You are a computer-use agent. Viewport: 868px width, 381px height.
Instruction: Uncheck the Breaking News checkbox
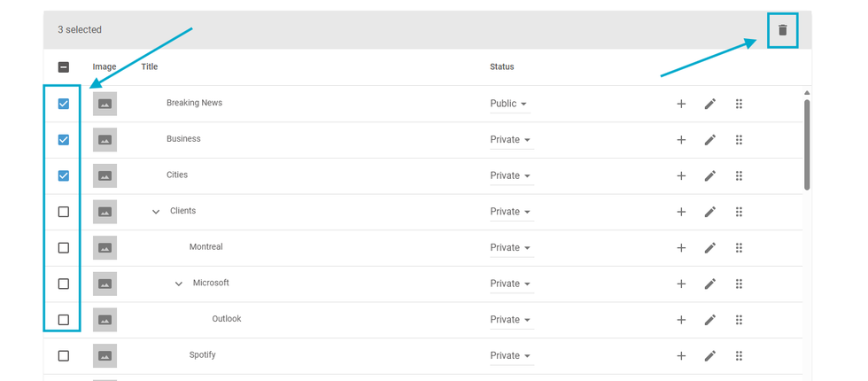tap(64, 104)
